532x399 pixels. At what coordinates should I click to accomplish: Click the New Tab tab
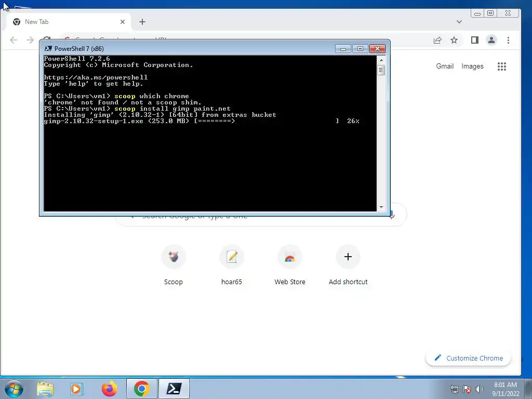click(x=70, y=22)
